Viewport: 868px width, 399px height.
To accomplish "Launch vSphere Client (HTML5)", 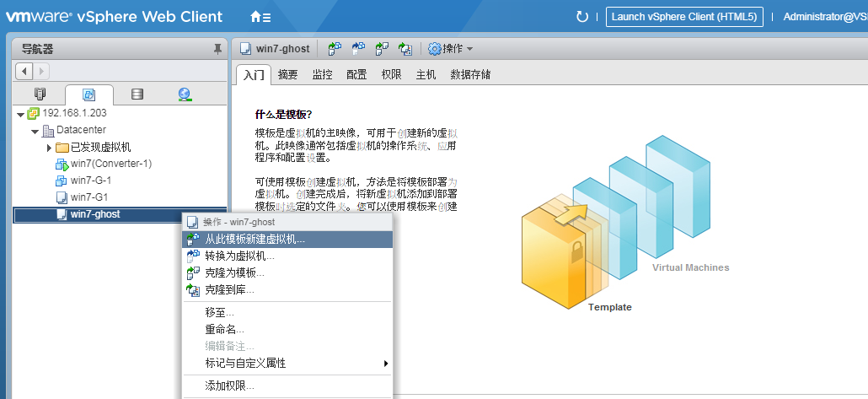I will 684,17.
